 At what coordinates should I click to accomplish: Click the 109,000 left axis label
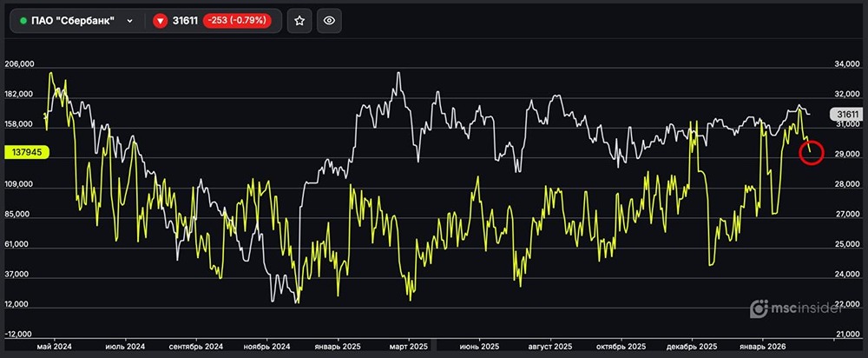19,184
